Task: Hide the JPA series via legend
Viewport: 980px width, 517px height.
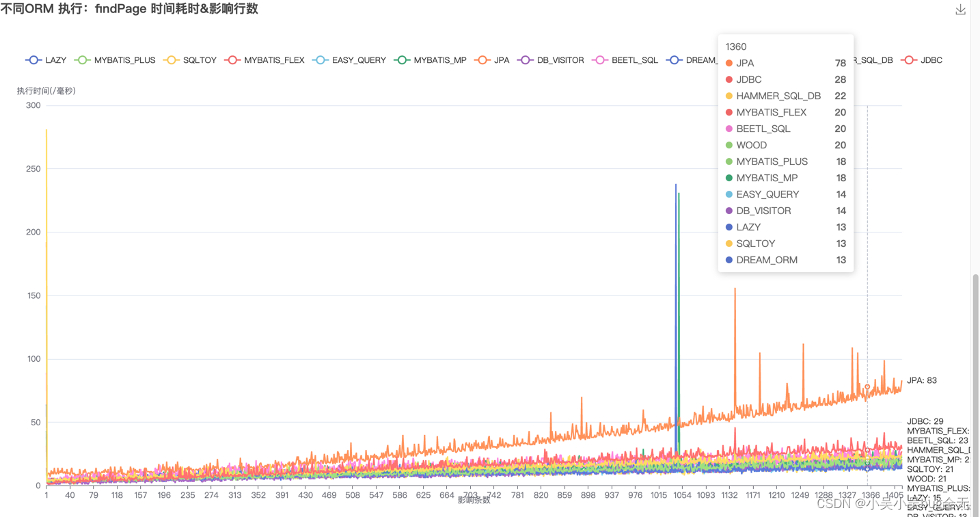Action: pyautogui.click(x=492, y=60)
